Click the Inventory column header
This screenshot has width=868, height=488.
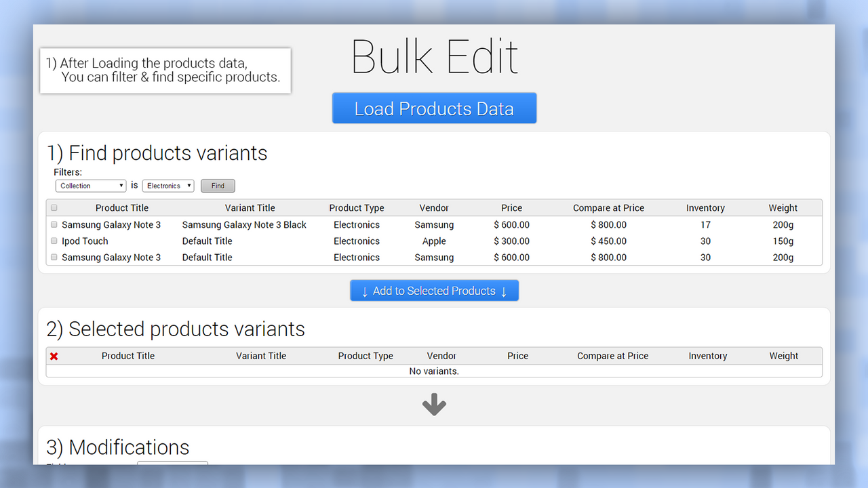[705, 207]
